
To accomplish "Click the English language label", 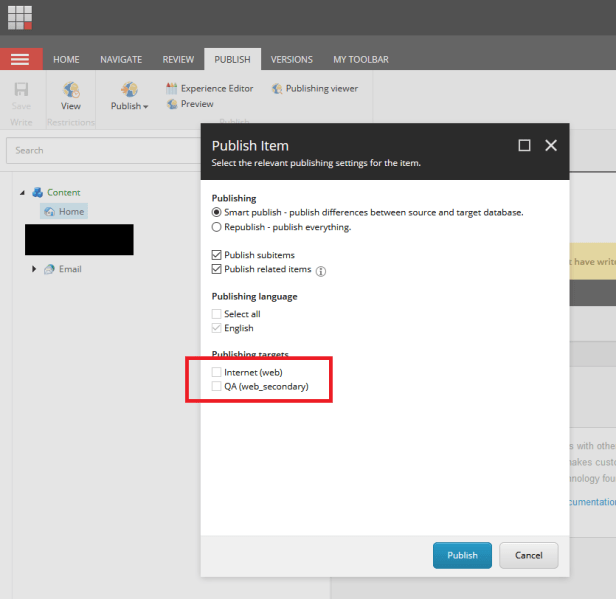I will pyautogui.click(x=239, y=328).
